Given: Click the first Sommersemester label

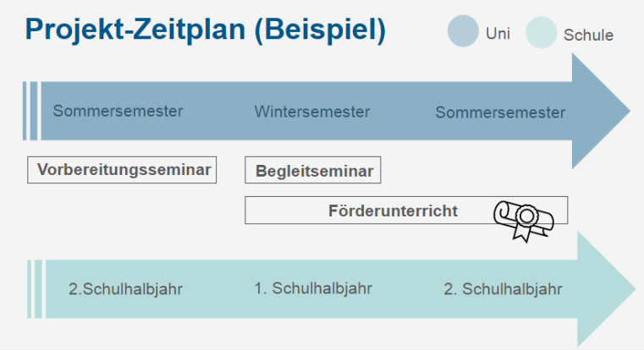Looking at the screenshot, I should pos(118,111).
